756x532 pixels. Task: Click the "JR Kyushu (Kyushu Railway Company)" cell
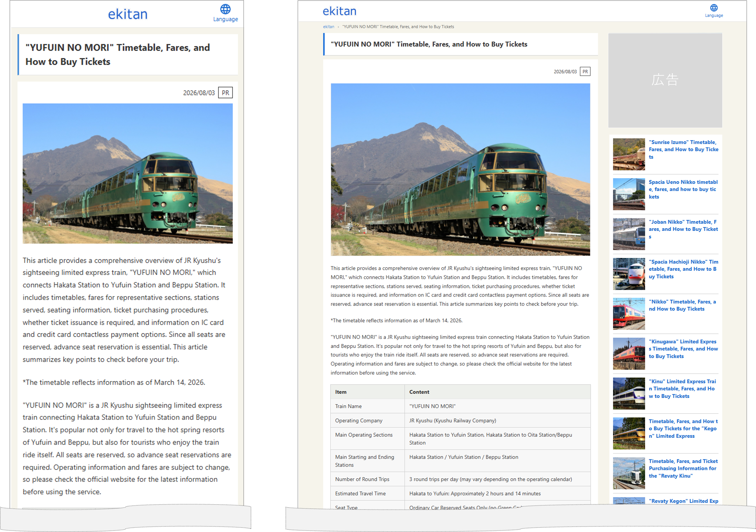[x=497, y=420]
